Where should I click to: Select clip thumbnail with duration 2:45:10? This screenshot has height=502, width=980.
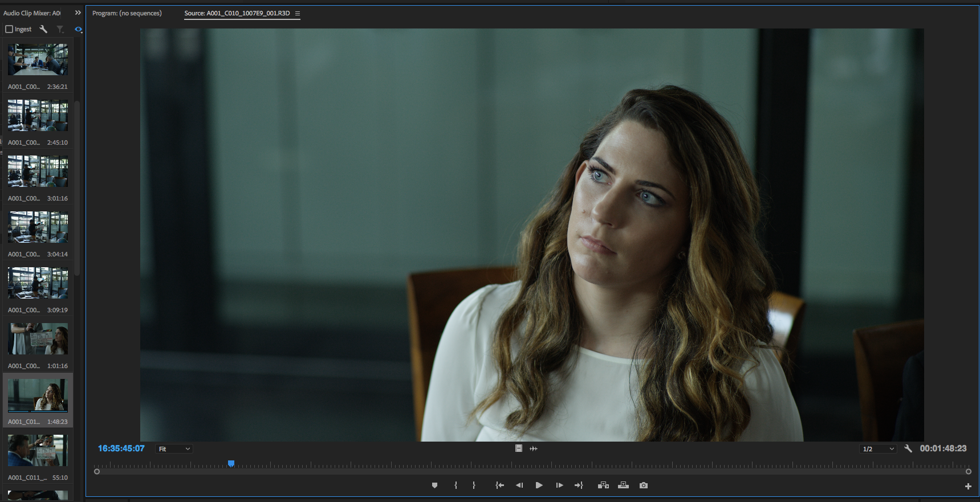(x=38, y=115)
